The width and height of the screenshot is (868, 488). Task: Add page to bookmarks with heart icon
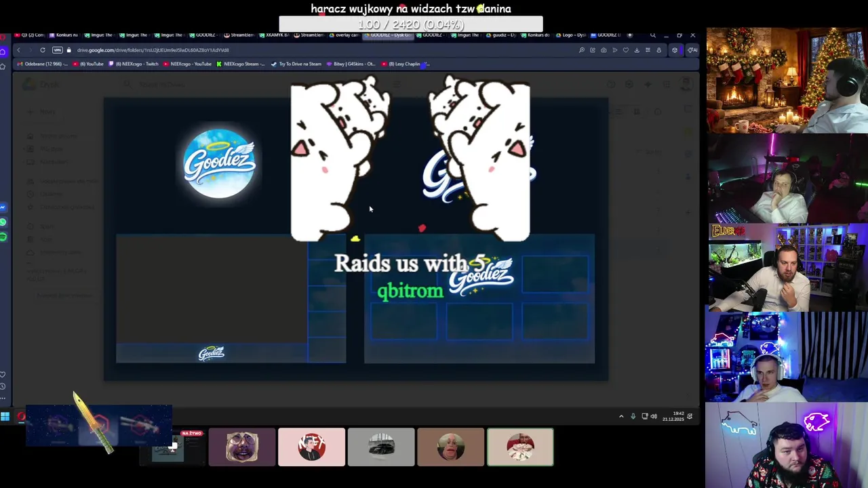click(x=625, y=50)
